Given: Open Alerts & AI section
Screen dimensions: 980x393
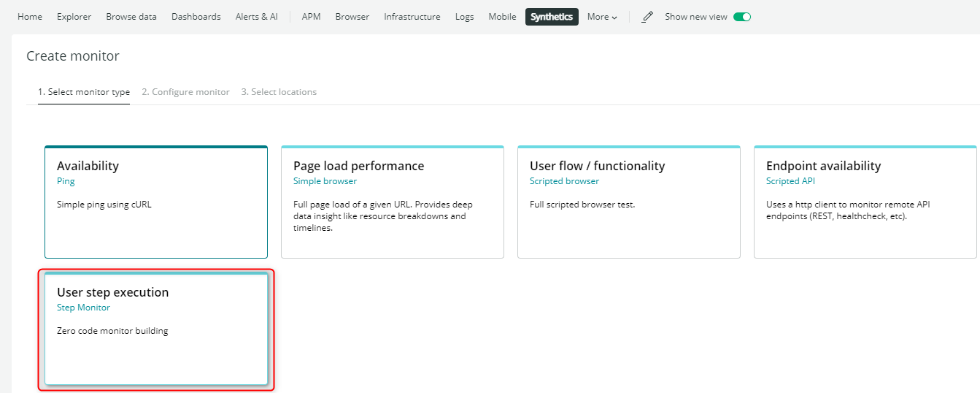Looking at the screenshot, I should pos(257,17).
